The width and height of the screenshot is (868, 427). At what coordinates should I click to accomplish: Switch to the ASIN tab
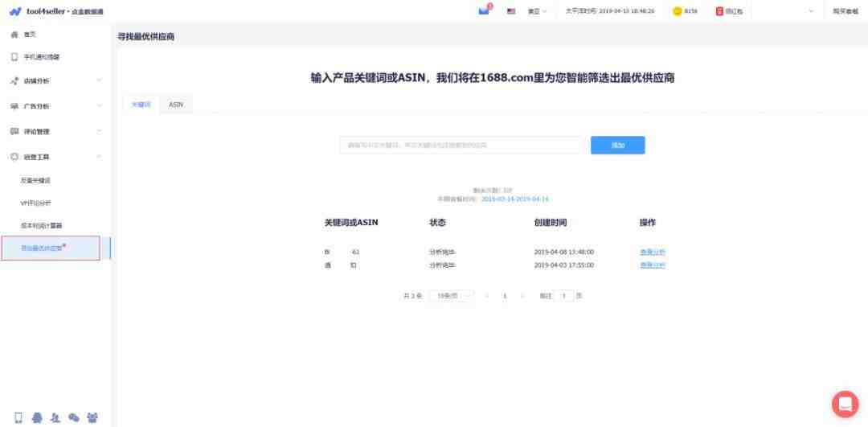[176, 104]
